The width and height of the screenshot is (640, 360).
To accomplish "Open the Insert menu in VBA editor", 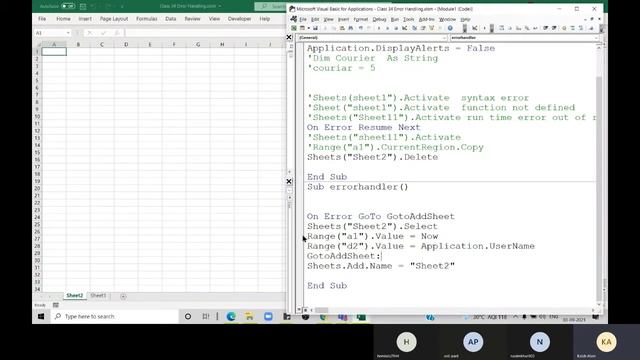I will coord(344,19).
